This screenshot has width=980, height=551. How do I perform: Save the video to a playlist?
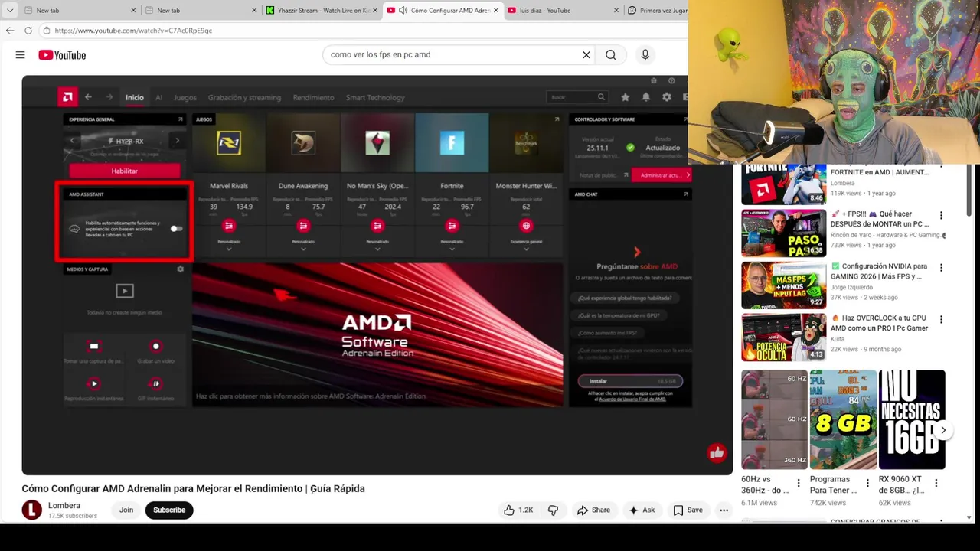(688, 510)
